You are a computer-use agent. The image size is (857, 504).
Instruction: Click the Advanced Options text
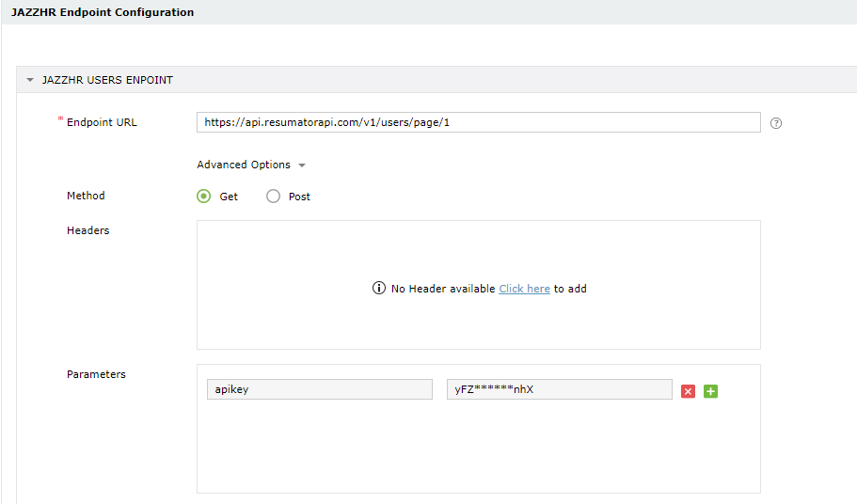click(244, 165)
